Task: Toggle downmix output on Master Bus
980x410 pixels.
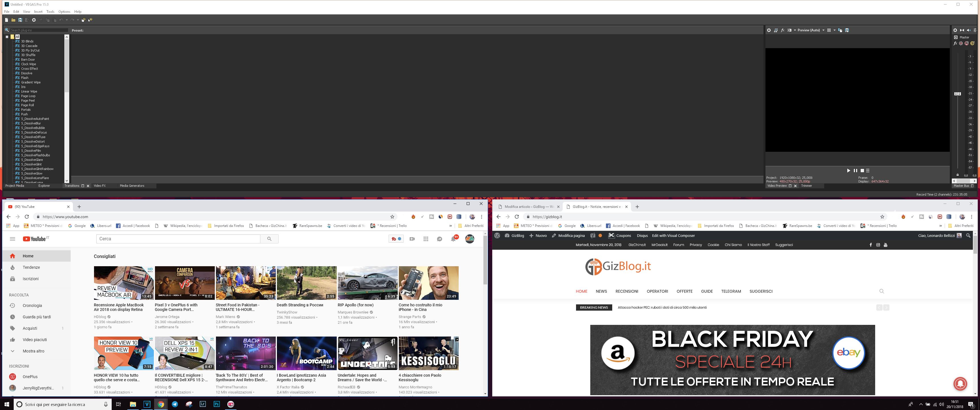Action: [962, 30]
